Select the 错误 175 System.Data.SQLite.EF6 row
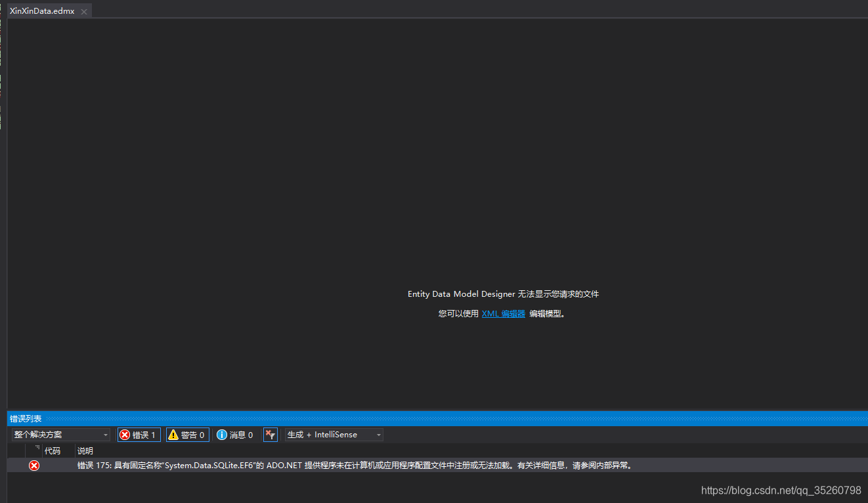Viewport: 868px width, 503px height. [437, 466]
